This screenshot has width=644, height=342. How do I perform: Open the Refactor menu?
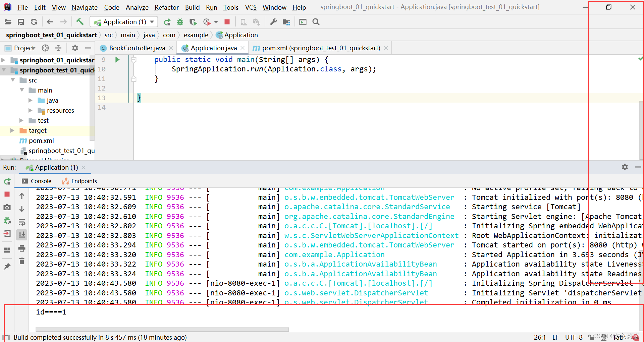tap(167, 7)
